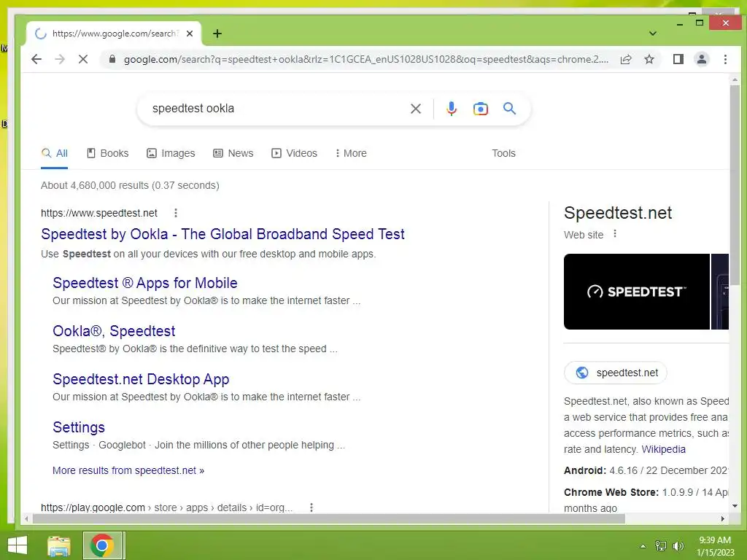Click the horizontal scrollbar left arrow
747x560 pixels.
[x=27, y=518]
